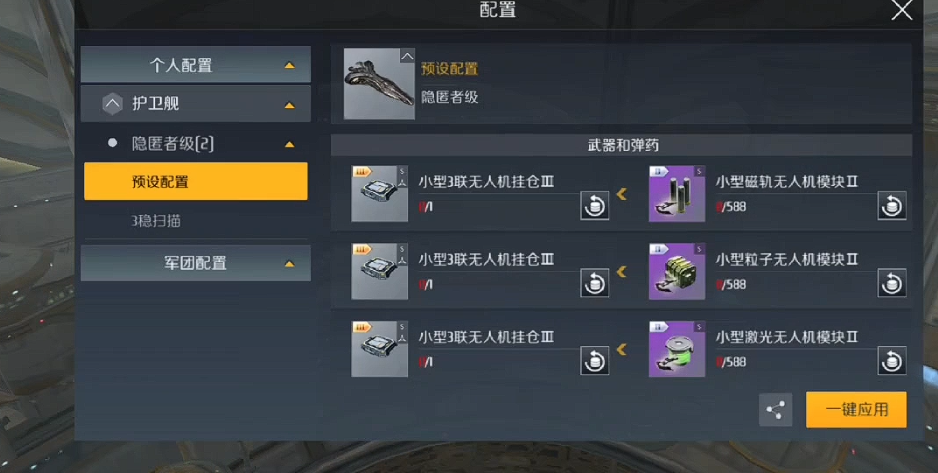Click the particle drone module icon
The image size is (938, 473).
tap(677, 271)
